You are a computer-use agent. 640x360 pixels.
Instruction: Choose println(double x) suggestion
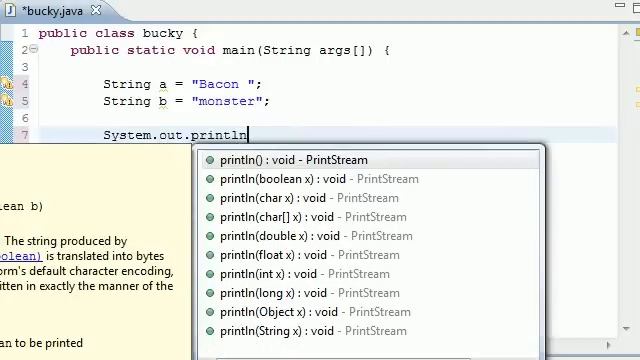(x=371, y=236)
